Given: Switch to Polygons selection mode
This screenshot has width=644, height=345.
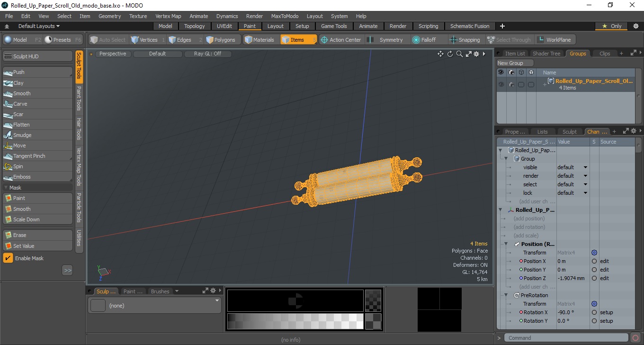Looking at the screenshot, I should (x=223, y=40).
